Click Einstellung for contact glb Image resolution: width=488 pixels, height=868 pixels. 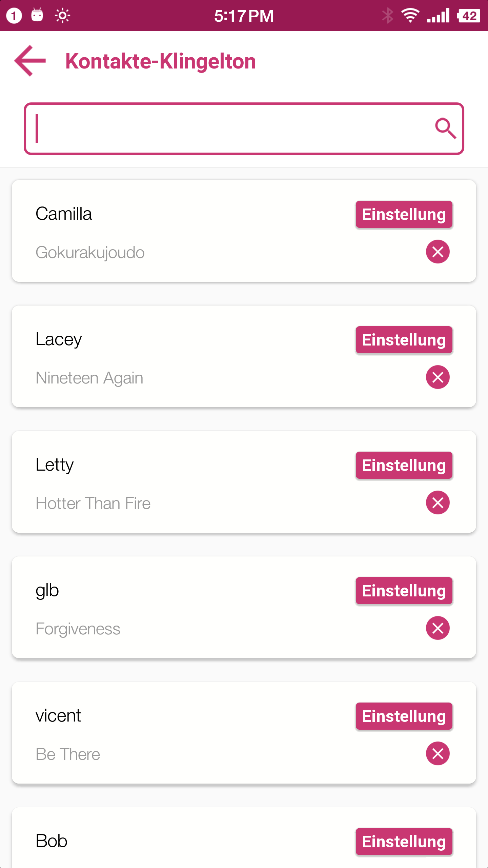tap(404, 591)
